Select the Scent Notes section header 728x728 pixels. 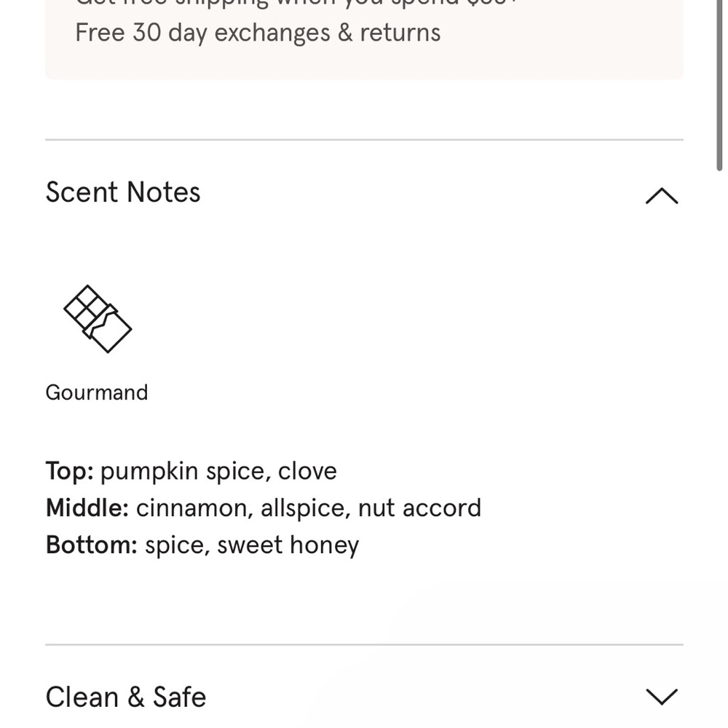(123, 192)
